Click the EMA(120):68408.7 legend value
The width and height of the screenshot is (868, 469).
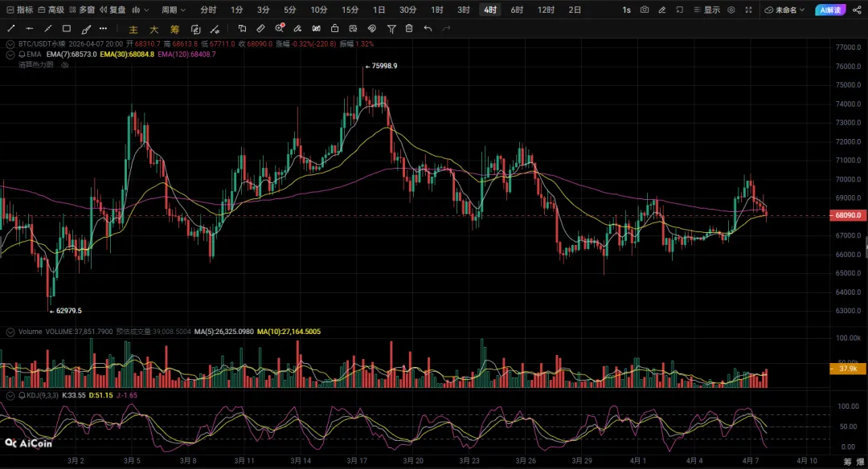[186, 54]
